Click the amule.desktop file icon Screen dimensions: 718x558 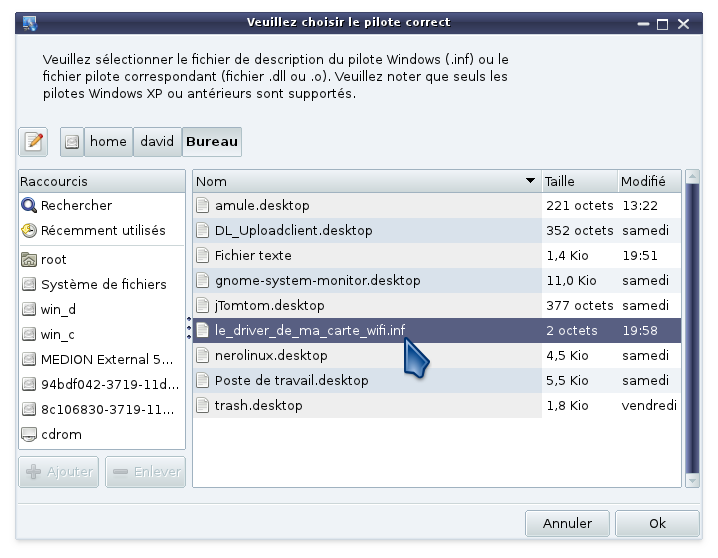click(x=202, y=206)
